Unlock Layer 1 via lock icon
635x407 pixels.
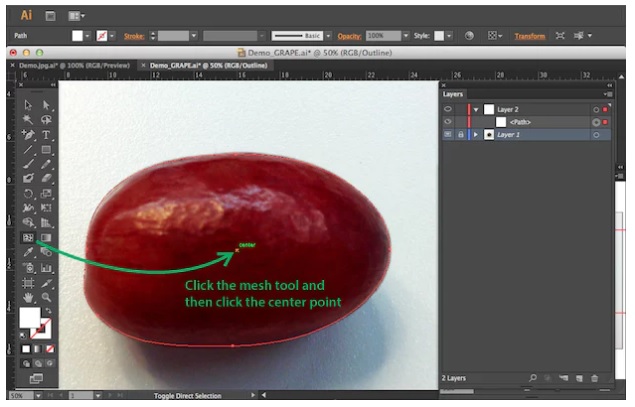coord(460,134)
